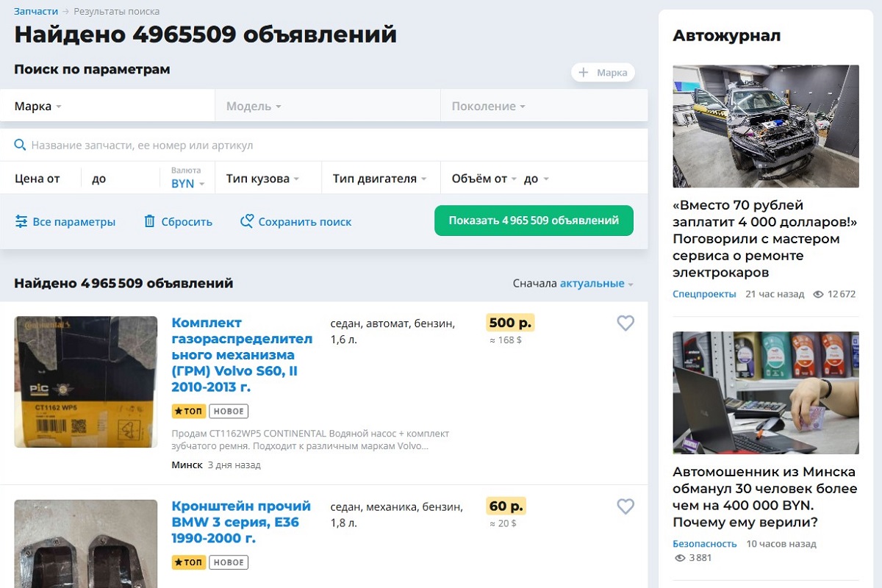Open the electric car repair article image
This screenshot has width=882, height=588.
click(766, 126)
